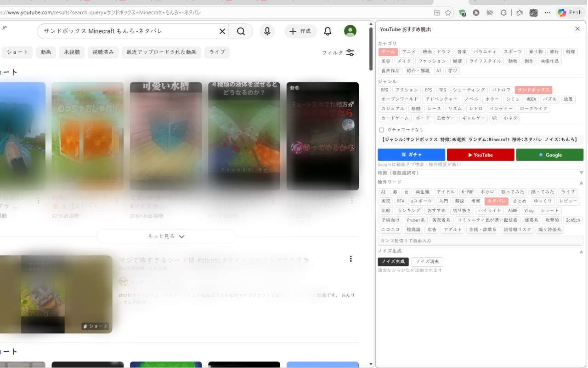Click the split screen icon in the address bar
588x368 pixels.
[437, 13]
